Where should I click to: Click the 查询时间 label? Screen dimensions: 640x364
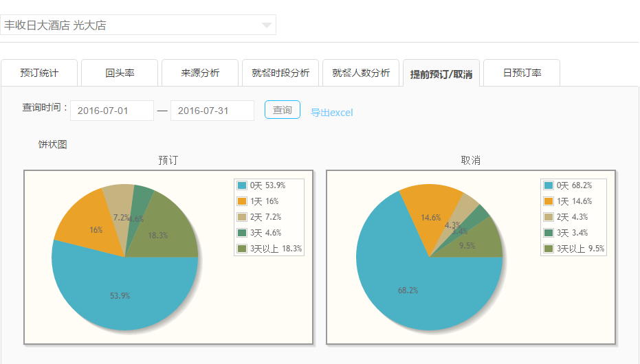45,108
